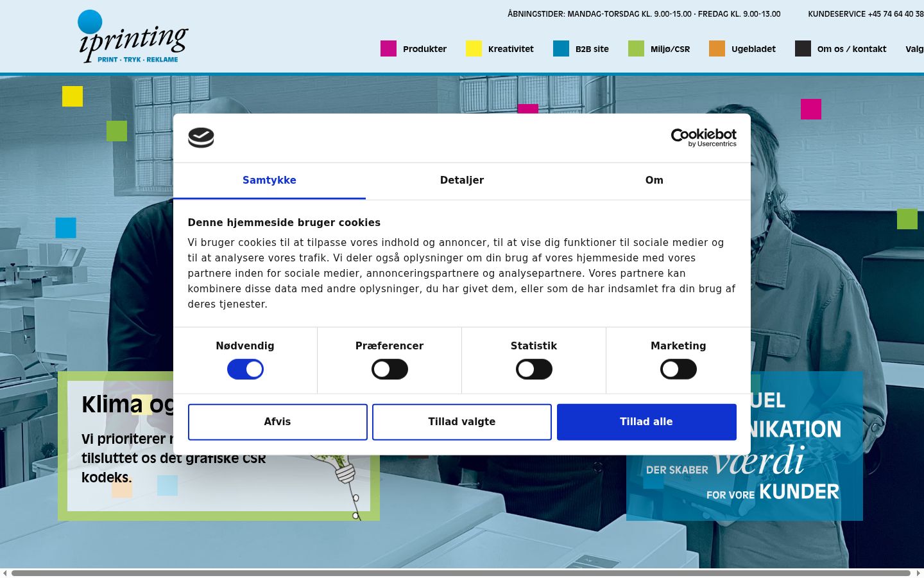Click the magenta square beside Produkter
The image size is (924, 578).
coord(388,49)
